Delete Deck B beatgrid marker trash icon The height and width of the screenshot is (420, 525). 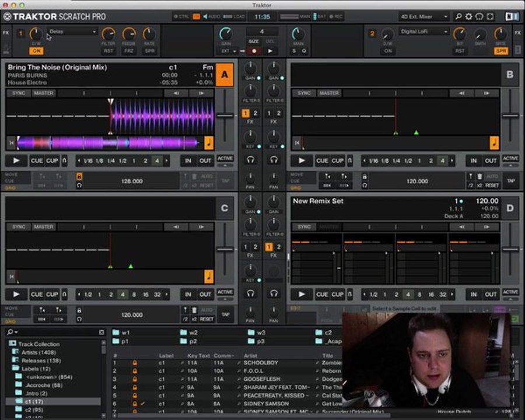[x=480, y=176]
